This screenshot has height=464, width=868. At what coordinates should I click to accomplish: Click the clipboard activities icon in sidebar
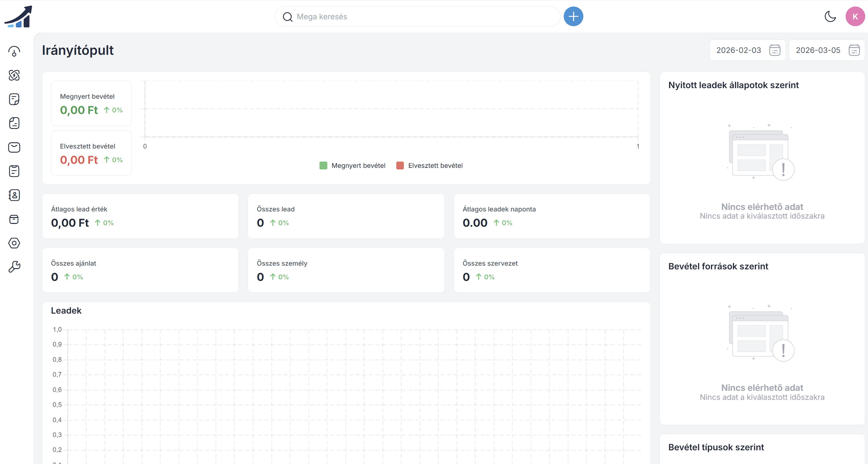tap(14, 171)
